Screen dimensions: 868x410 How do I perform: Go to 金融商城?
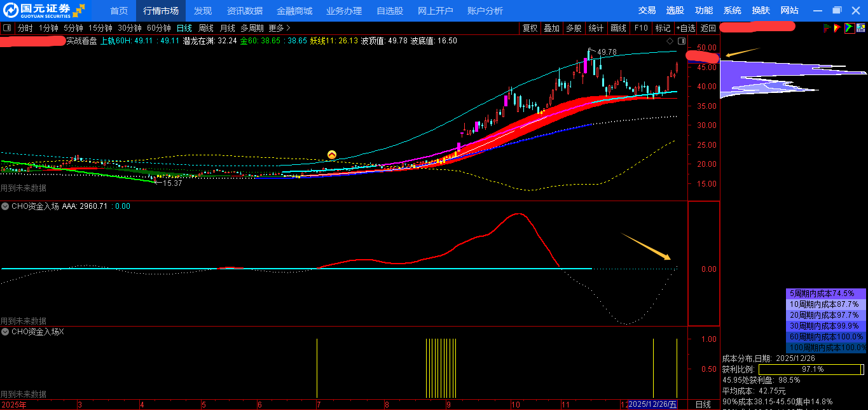tap(294, 11)
